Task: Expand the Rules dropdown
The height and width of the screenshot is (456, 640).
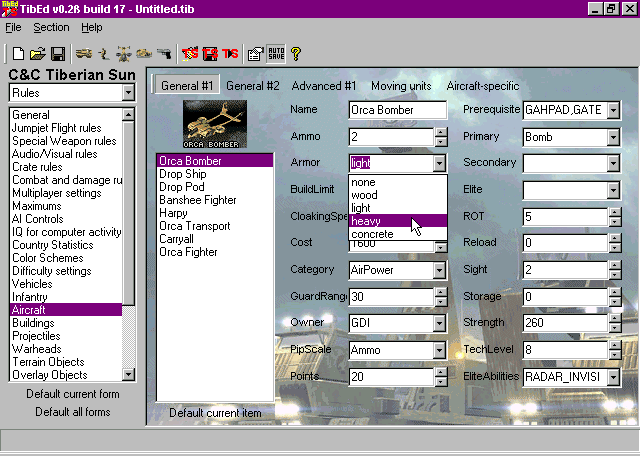Action: 128,93
